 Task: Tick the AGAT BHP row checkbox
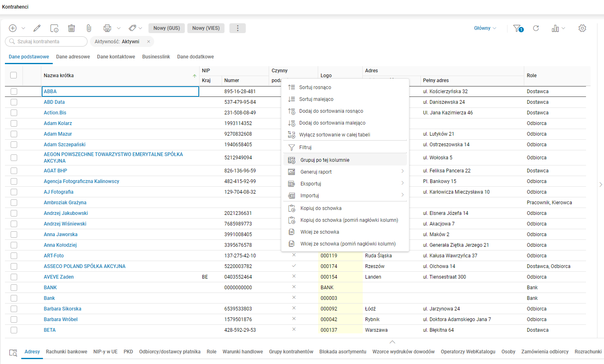(14, 171)
